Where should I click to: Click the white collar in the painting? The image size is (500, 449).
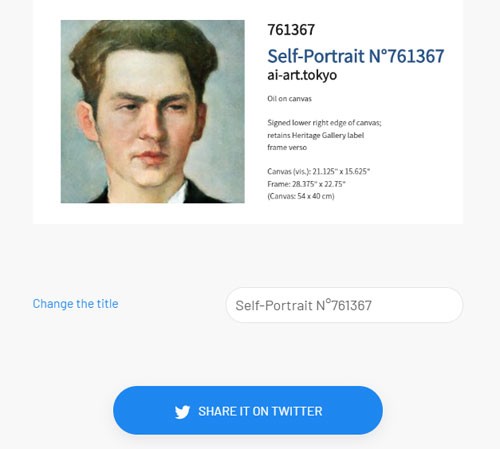pyautogui.click(x=176, y=193)
